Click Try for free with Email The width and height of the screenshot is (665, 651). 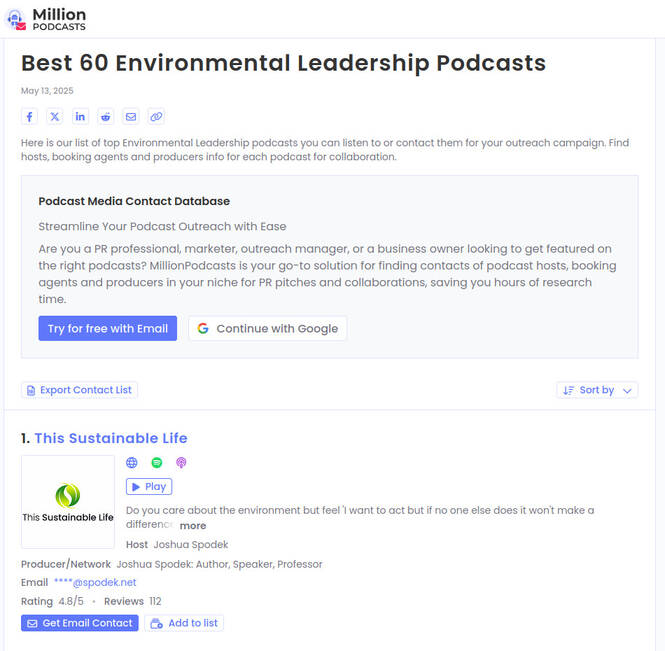click(108, 328)
